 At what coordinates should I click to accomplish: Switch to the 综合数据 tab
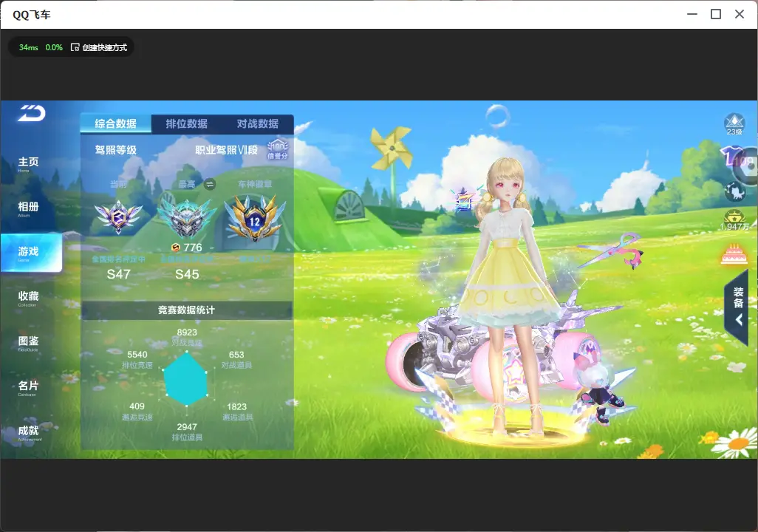click(x=115, y=124)
